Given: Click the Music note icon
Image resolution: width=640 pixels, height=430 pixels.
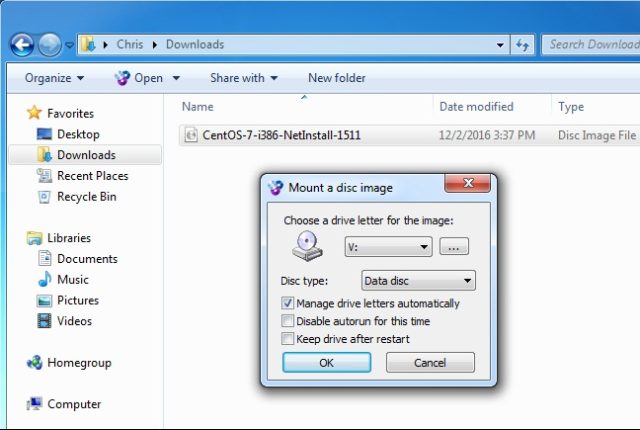Looking at the screenshot, I should (44, 279).
